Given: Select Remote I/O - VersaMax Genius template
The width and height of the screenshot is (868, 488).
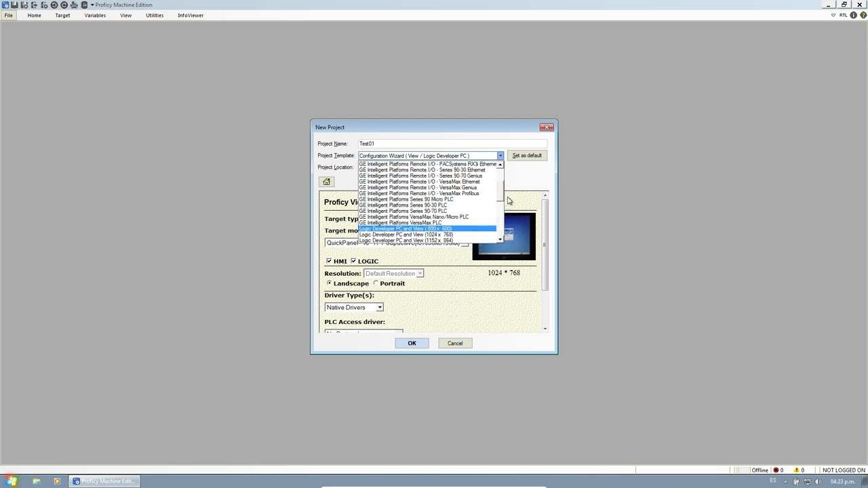Looking at the screenshot, I should [x=428, y=188].
